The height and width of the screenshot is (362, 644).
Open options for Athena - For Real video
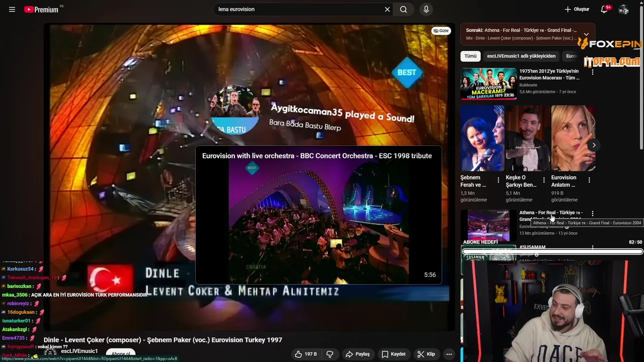(x=592, y=214)
